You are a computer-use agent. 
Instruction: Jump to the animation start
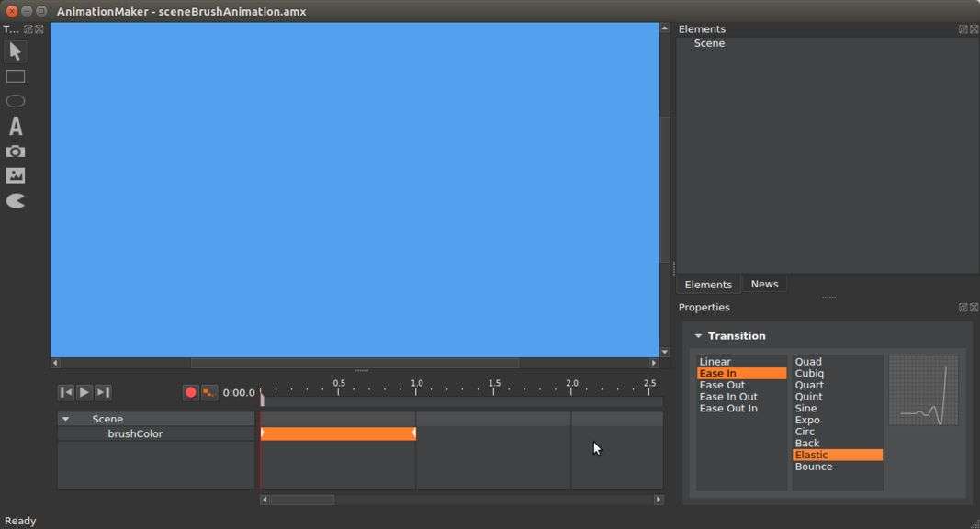(x=66, y=392)
